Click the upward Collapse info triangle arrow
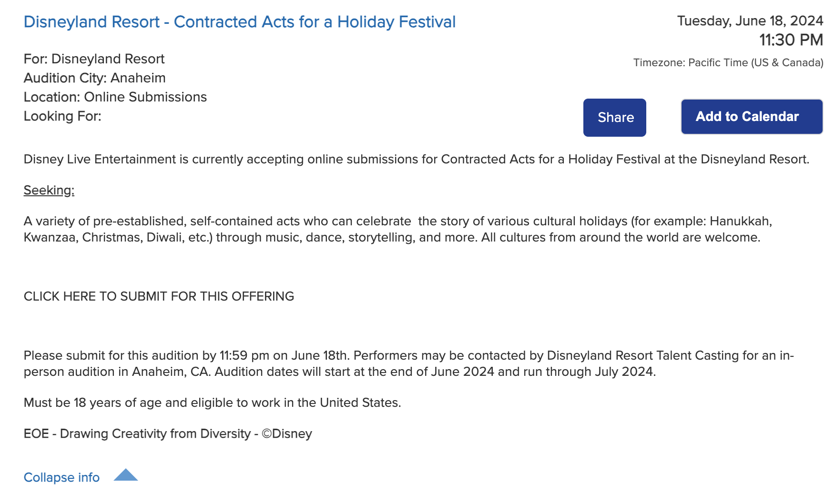This screenshot has height=504, width=835. 126,475
